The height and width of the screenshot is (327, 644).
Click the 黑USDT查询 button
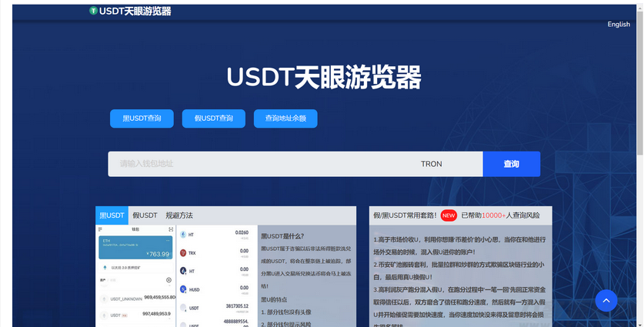point(142,118)
